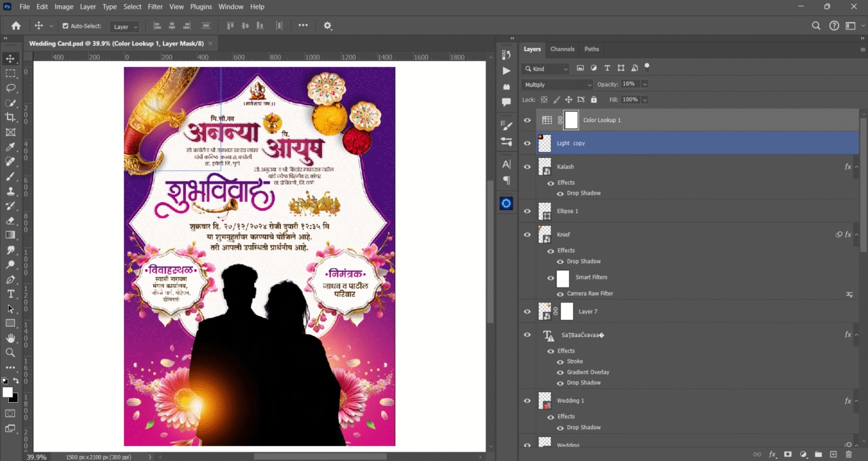Select the Lasso tool
Screen dimensions: 868x461
click(x=10, y=88)
